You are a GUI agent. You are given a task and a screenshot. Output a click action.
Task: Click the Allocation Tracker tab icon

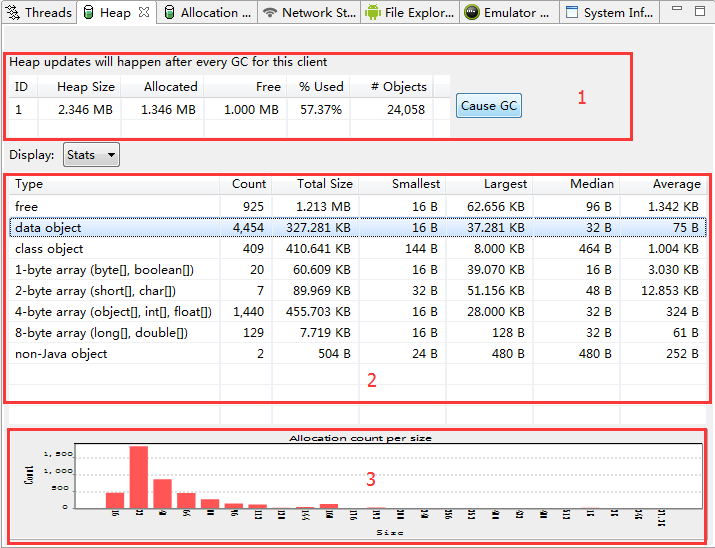[169, 13]
